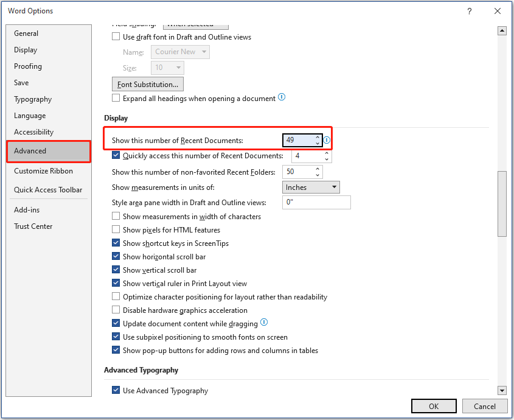The image size is (514, 420).
Task: Click the Recent Documents number field showing 49
Action: pyautogui.click(x=299, y=140)
